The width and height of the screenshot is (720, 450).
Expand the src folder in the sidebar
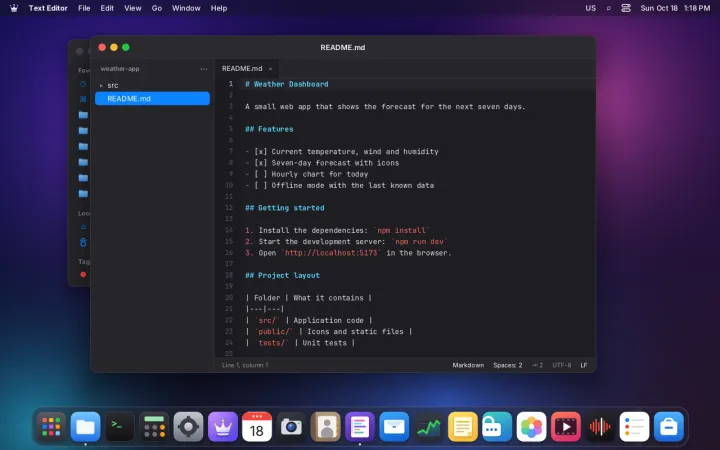(x=101, y=85)
